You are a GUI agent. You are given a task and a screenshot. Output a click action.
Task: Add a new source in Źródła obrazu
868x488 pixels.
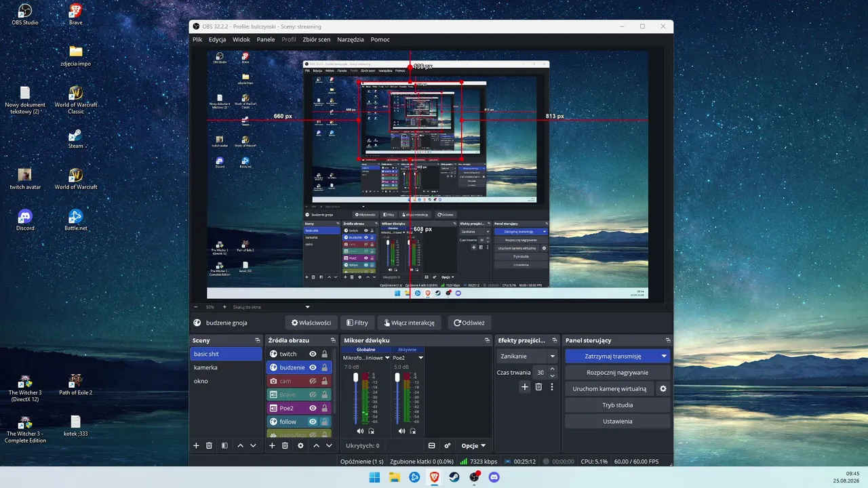[x=272, y=445]
